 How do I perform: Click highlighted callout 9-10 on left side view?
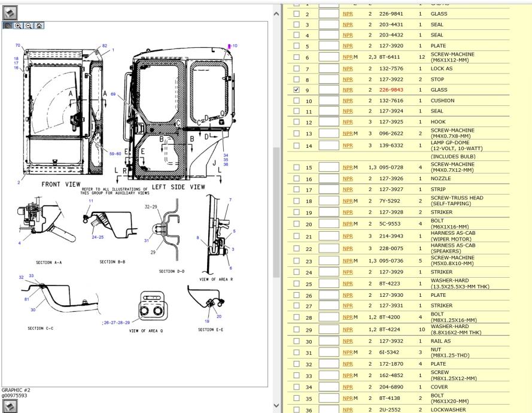(233, 46)
